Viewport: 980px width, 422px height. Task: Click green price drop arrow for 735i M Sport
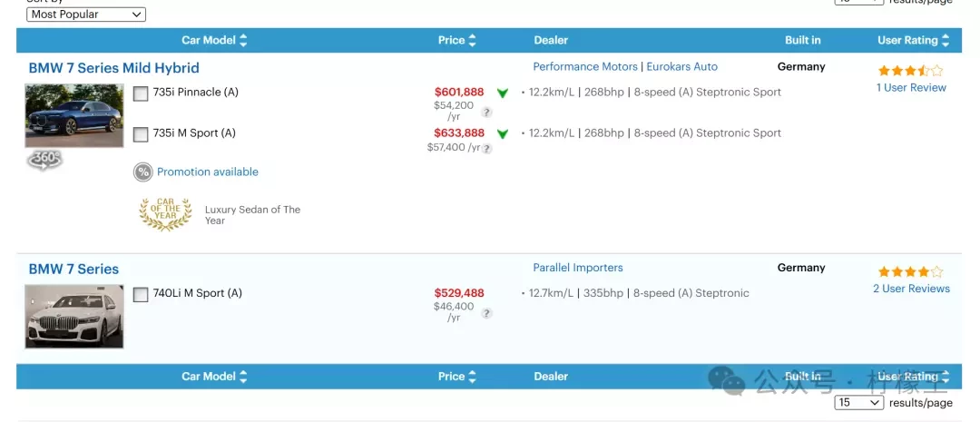pyautogui.click(x=503, y=134)
